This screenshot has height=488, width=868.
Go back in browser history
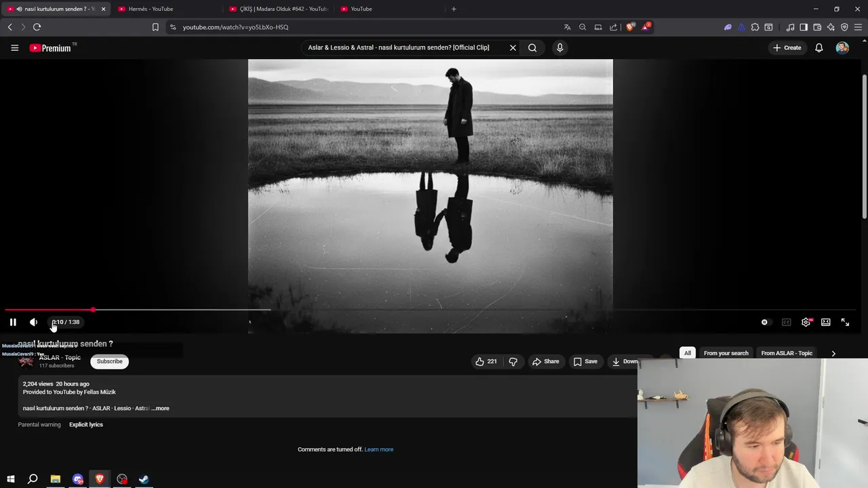(x=9, y=27)
